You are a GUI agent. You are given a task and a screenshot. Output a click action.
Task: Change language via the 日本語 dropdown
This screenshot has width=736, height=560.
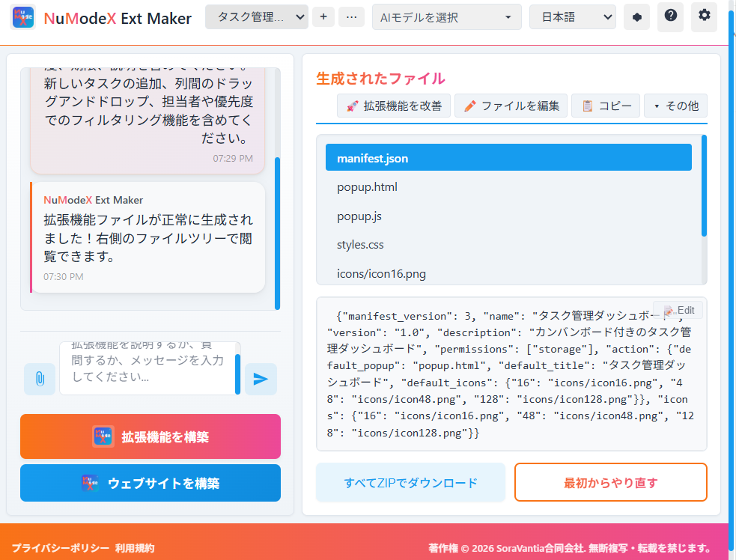[572, 16]
